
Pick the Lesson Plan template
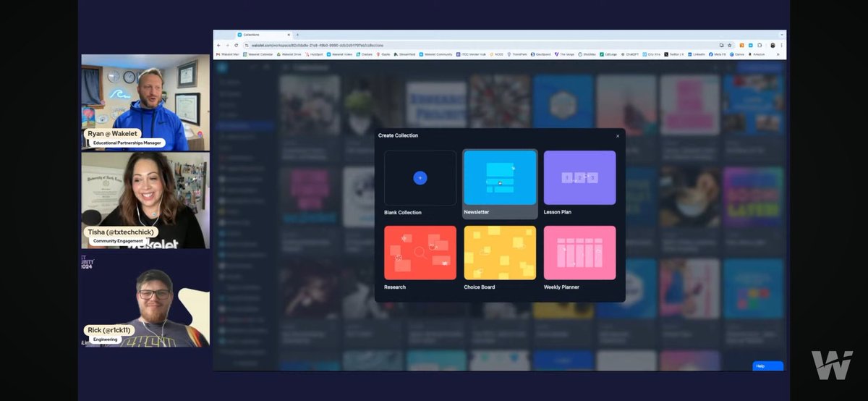pyautogui.click(x=579, y=182)
